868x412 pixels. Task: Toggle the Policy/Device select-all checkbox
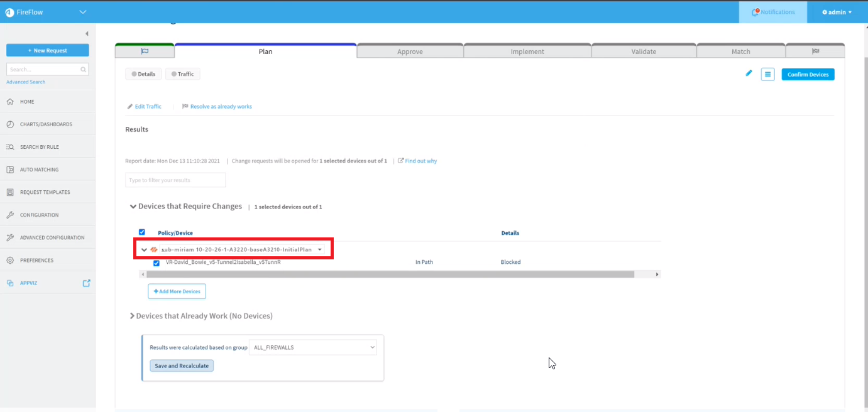click(142, 232)
